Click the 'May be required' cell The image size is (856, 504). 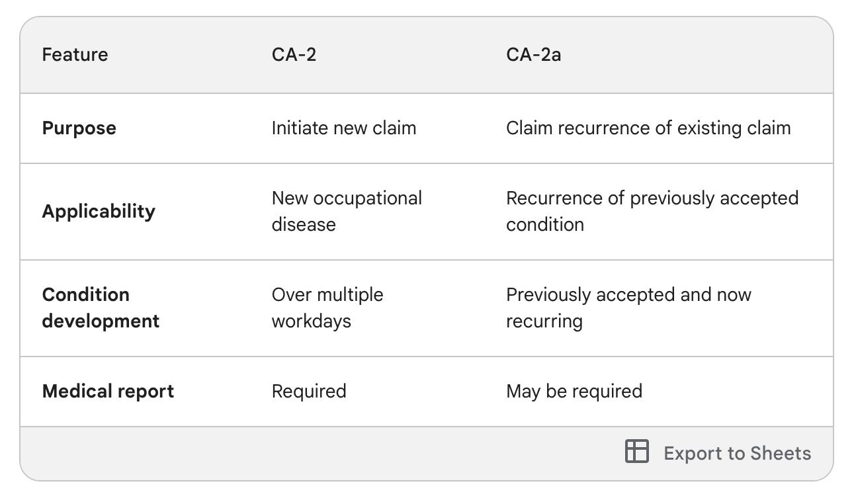(x=574, y=391)
